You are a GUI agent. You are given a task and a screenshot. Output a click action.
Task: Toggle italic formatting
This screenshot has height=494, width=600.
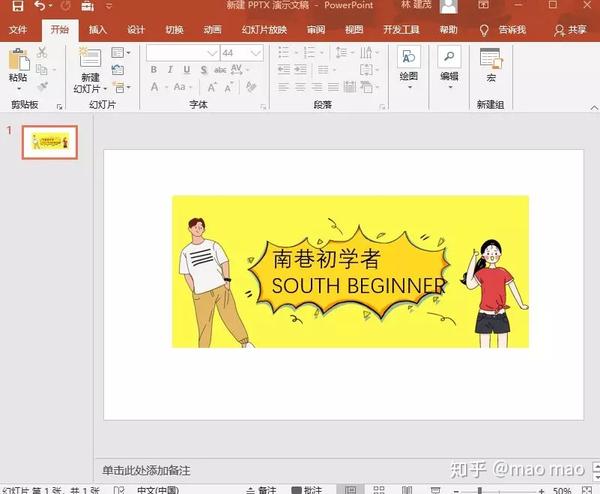[170, 70]
